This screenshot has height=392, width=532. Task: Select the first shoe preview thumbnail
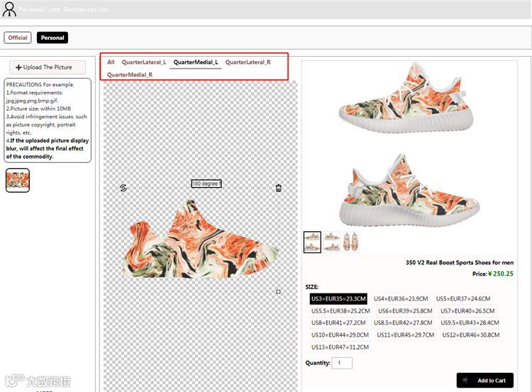[x=312, y=242]
